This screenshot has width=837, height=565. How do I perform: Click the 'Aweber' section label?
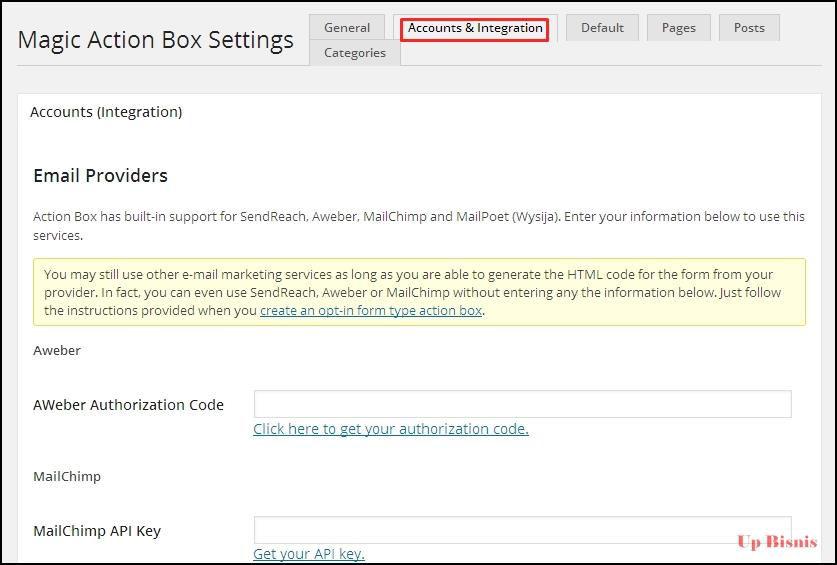click(57, 350)
